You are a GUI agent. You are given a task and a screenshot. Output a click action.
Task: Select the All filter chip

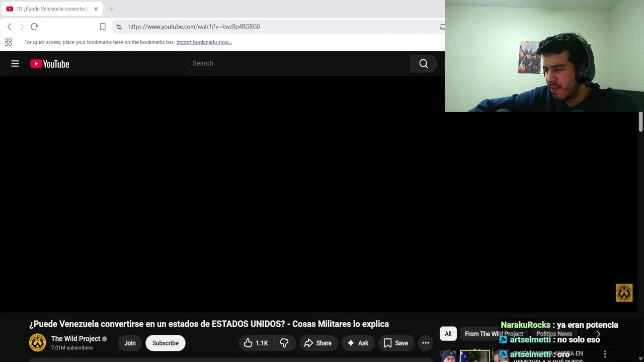pos(448,334)
